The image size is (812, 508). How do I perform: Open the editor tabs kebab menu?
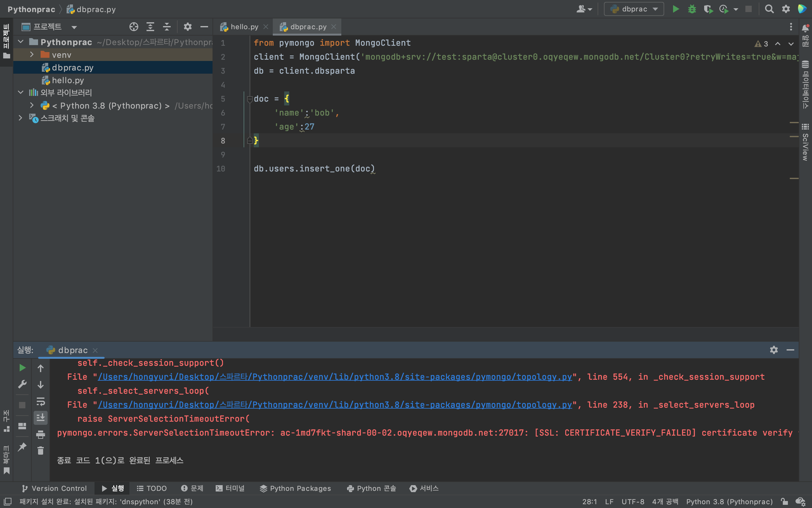[791, 27]
